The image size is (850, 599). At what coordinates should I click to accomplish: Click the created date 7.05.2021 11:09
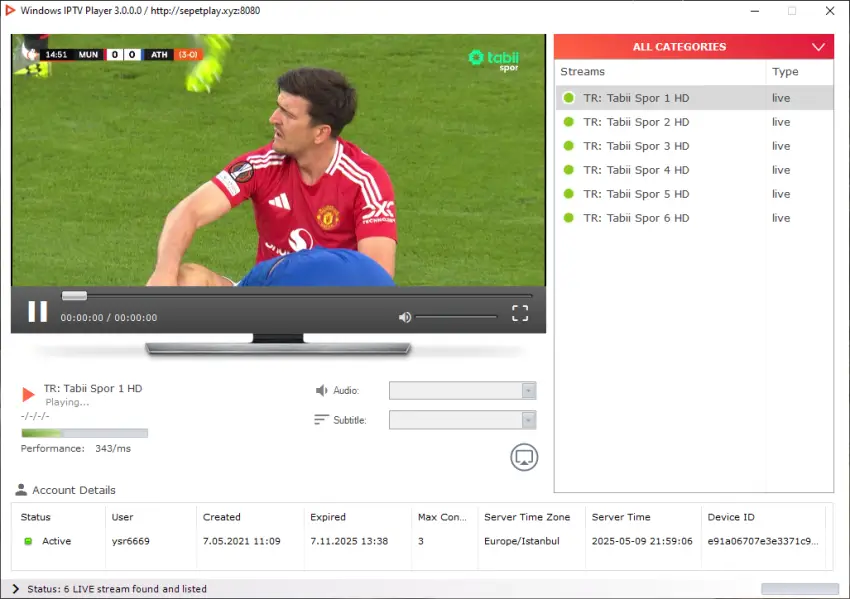[241, 541]
